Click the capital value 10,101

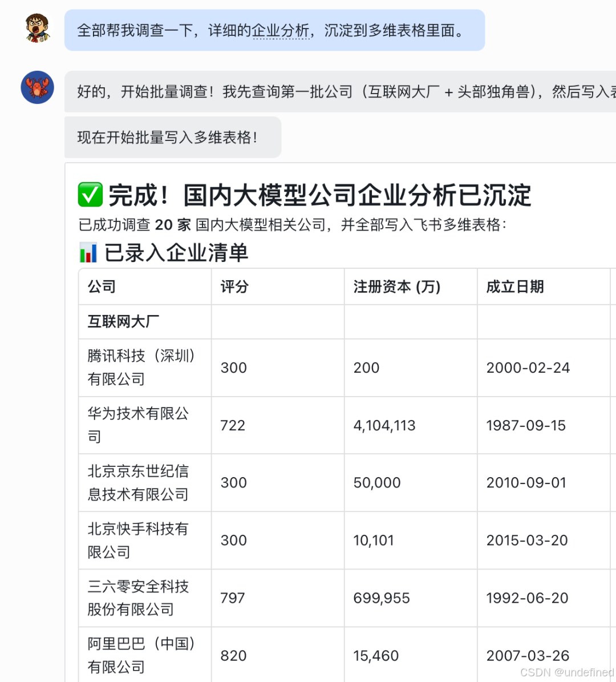pos(374,540)
